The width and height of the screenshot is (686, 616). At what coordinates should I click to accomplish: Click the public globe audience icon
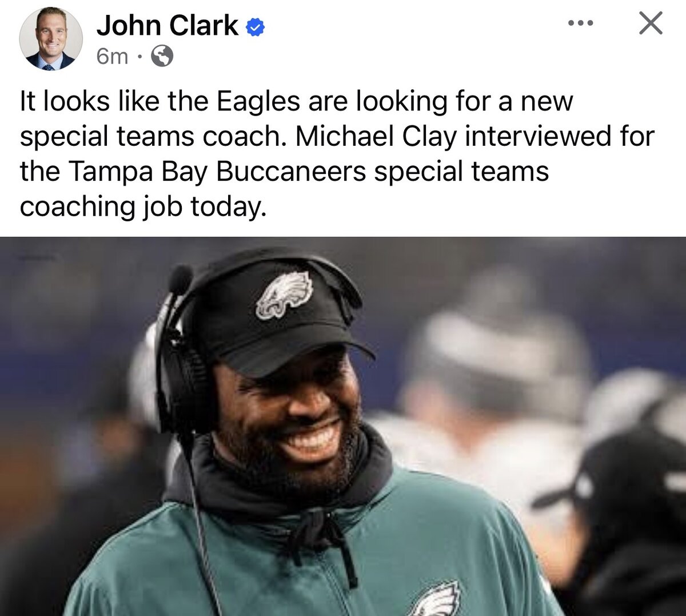pyautogui.click(x=162, y=56)
